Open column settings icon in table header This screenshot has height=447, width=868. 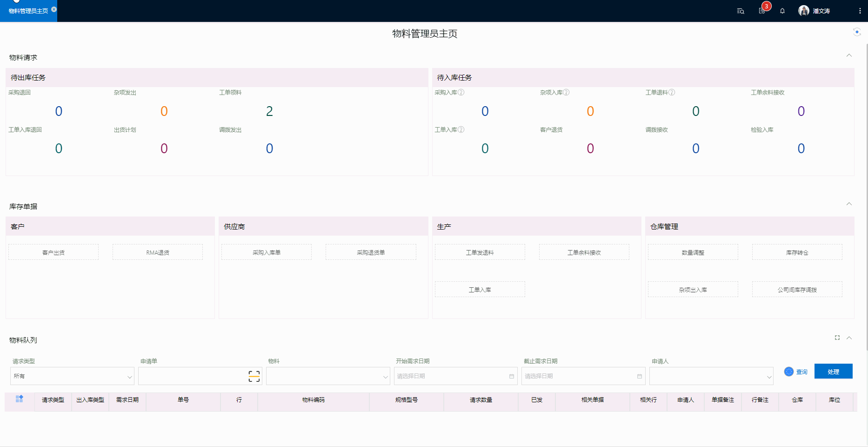pyautogui.click(x=19, y=399)
